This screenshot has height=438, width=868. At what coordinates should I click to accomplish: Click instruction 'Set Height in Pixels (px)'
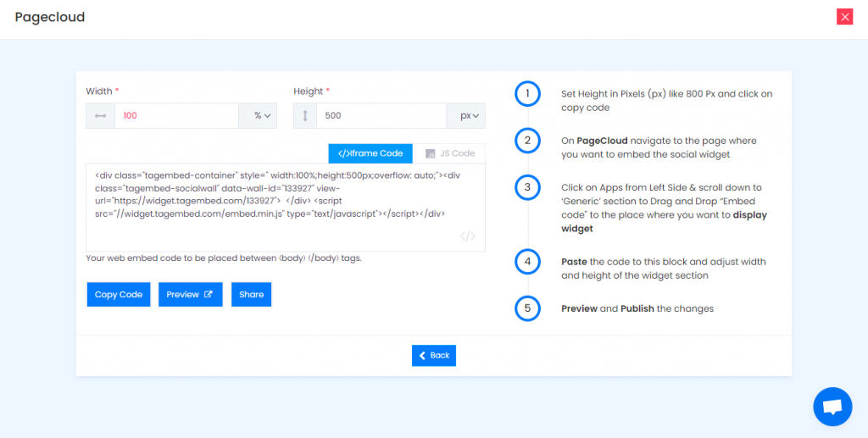tap(666, 101)
